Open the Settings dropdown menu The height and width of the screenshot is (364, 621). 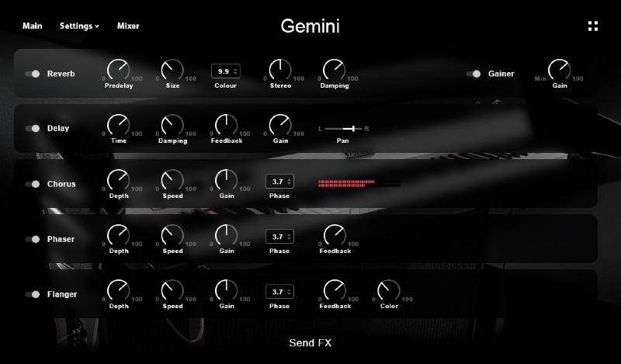click(79, 26)
